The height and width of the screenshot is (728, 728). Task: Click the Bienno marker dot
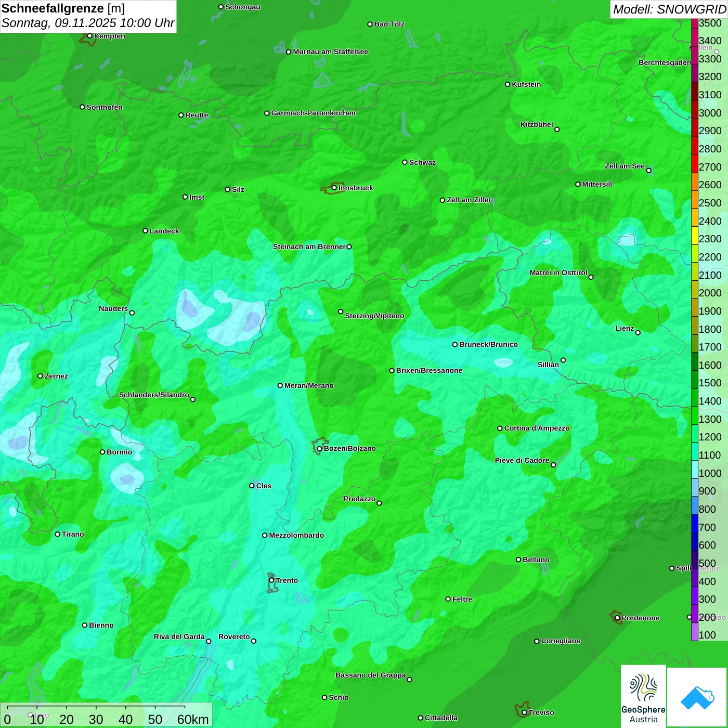(x=85, y=625)
